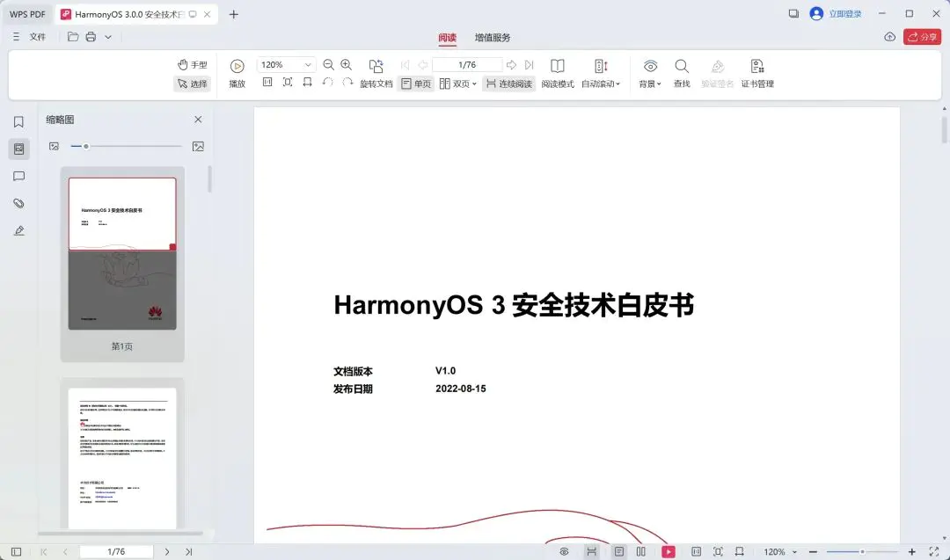
Task: Toggle 连续阅读 continuous reading mode
Action: coord(508,84)
